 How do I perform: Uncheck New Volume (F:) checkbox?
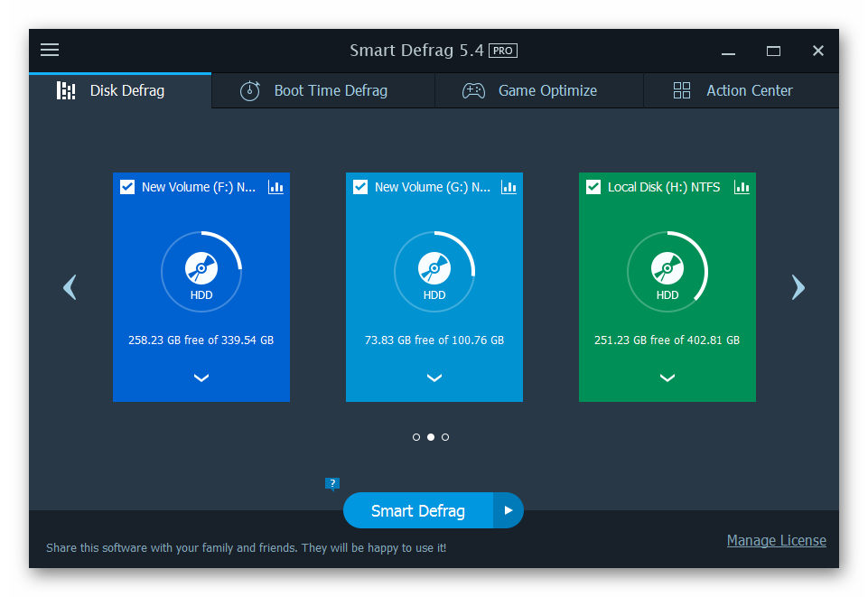(127, 187)
